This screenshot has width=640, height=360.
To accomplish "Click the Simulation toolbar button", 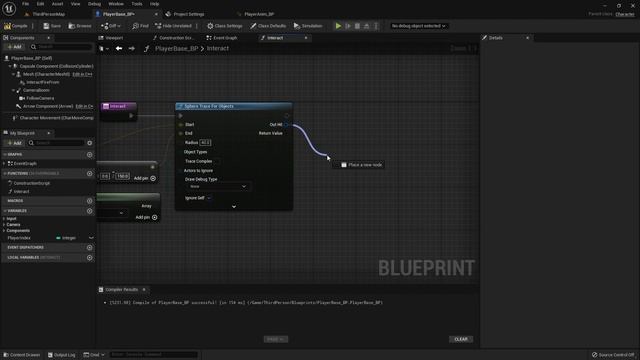I will click(308, 26).
